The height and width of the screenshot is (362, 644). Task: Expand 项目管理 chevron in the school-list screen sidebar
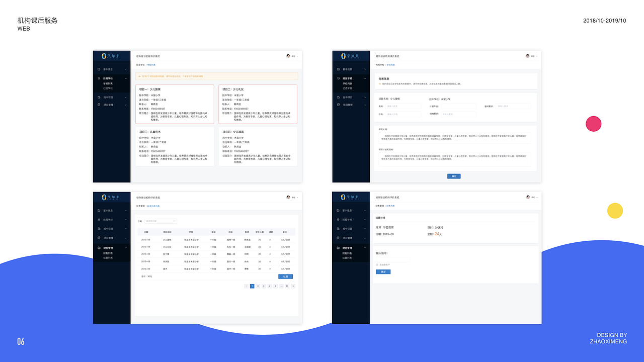pos(125,105)
